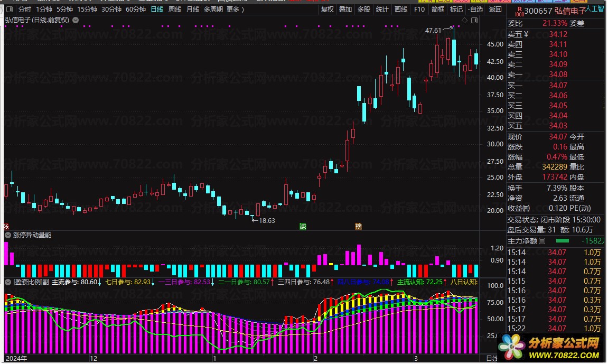
Task: Expand the [盈套比例]副 indicator menu
Action: [8, 282]
